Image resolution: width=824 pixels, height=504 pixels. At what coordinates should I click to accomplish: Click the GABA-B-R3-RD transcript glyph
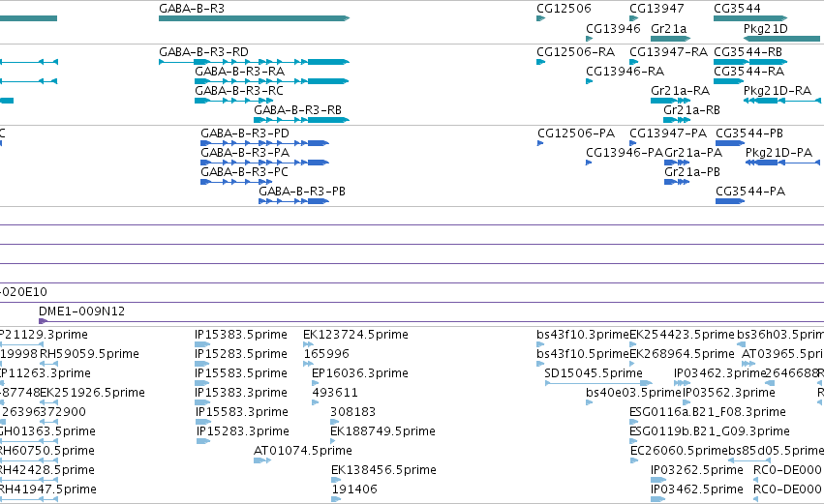[254, 62]
